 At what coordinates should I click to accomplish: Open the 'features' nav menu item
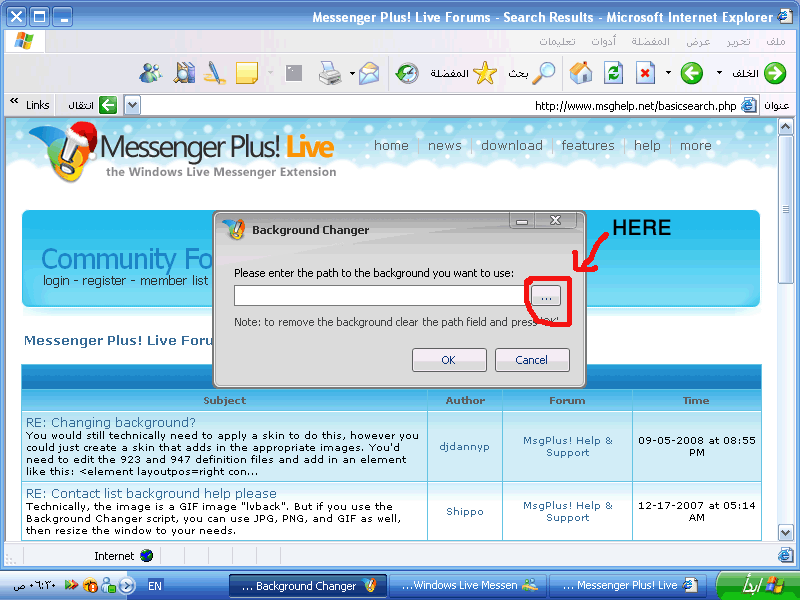[588, 145]
